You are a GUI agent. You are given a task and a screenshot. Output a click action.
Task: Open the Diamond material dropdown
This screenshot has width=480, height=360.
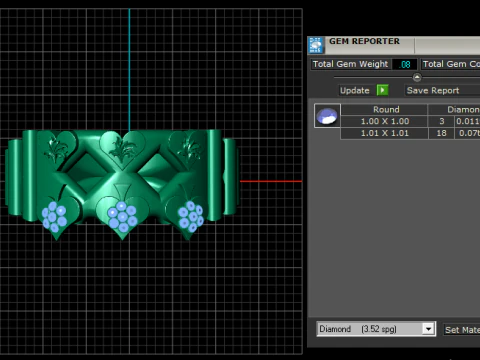click(428, 329)
